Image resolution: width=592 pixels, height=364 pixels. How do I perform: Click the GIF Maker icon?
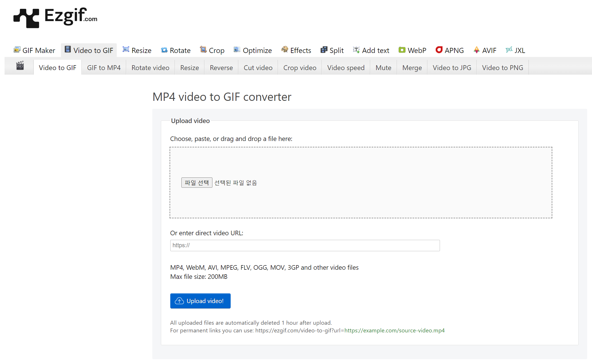pyautogui.click(x=17, y=50)
